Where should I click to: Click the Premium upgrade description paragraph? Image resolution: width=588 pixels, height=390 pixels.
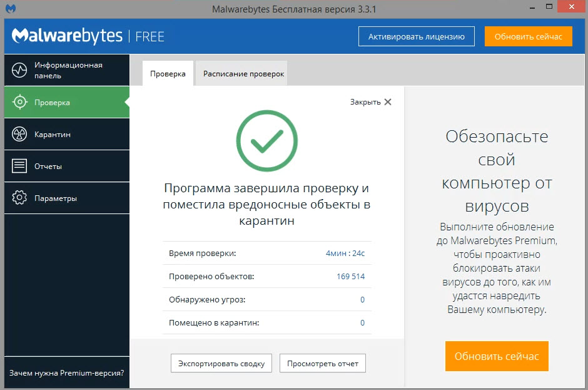pos(497,268)
